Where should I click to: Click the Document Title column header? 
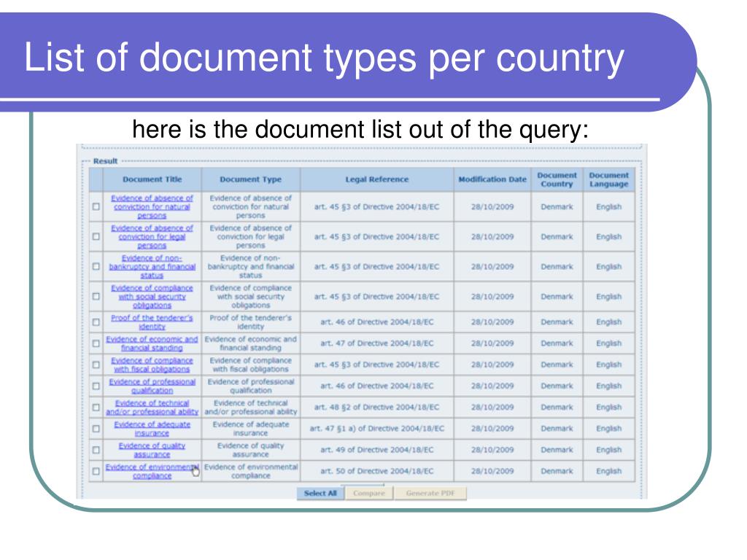[x=152, y=179]
